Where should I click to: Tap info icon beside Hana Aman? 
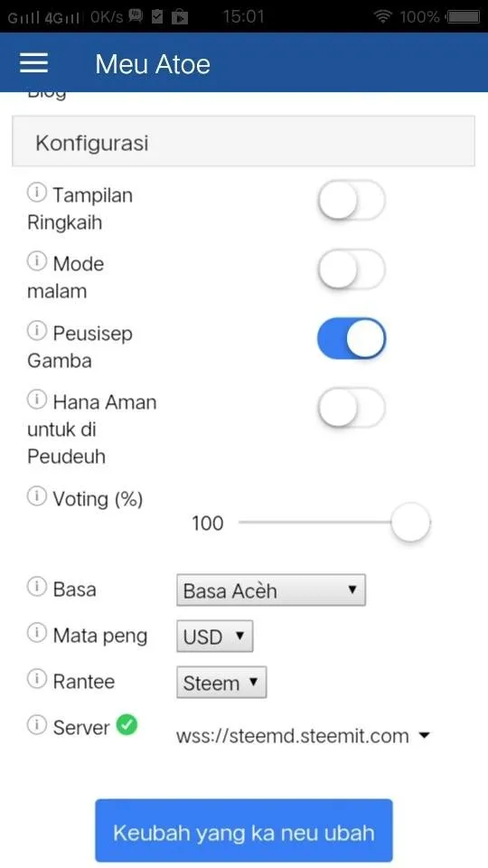pyautogui.click(x=37, y=400)
